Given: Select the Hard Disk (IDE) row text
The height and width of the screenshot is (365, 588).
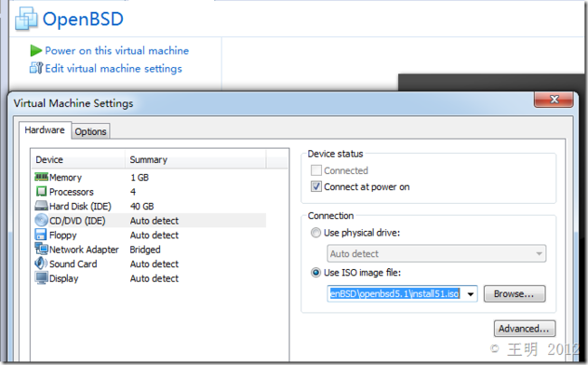Looking at the screenshot, I should (81, 207).
